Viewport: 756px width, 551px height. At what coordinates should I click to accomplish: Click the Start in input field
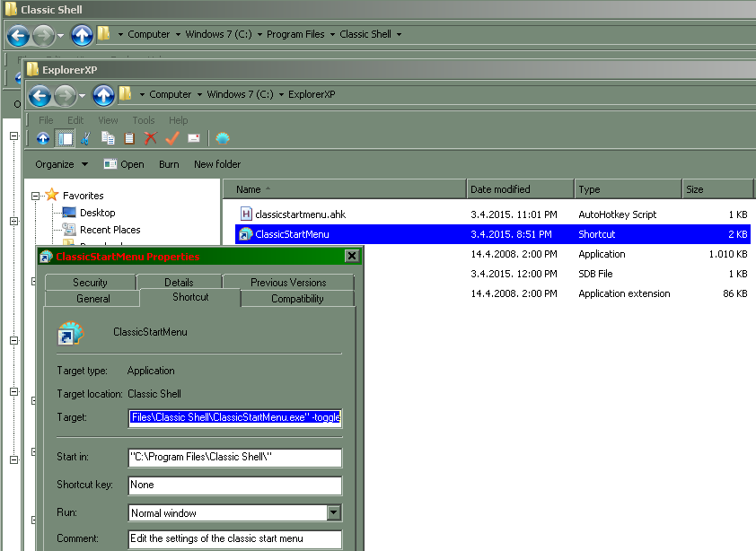coord(235,457)
